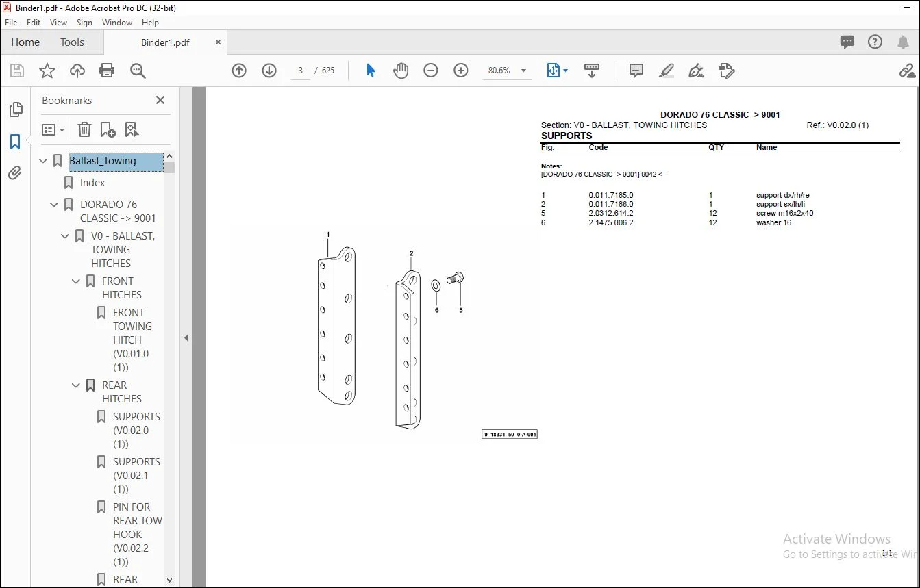Click the scrolling mode keyboard icon
Screen dimensions: 920x588
point(592,71)
